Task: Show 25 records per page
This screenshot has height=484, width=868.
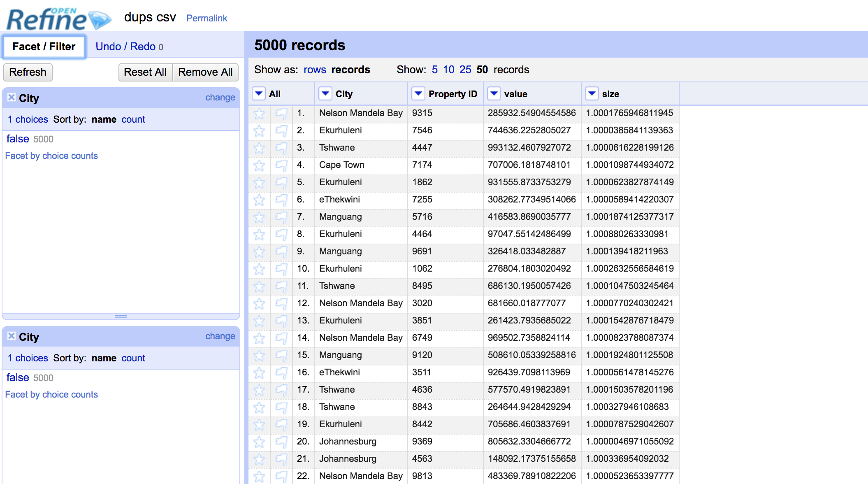Action: [465, 70]
